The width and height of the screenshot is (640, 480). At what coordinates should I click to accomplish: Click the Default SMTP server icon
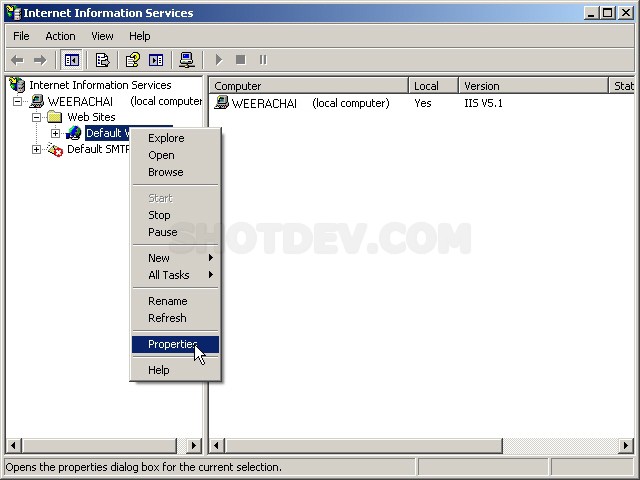click(x=55, y=149)
